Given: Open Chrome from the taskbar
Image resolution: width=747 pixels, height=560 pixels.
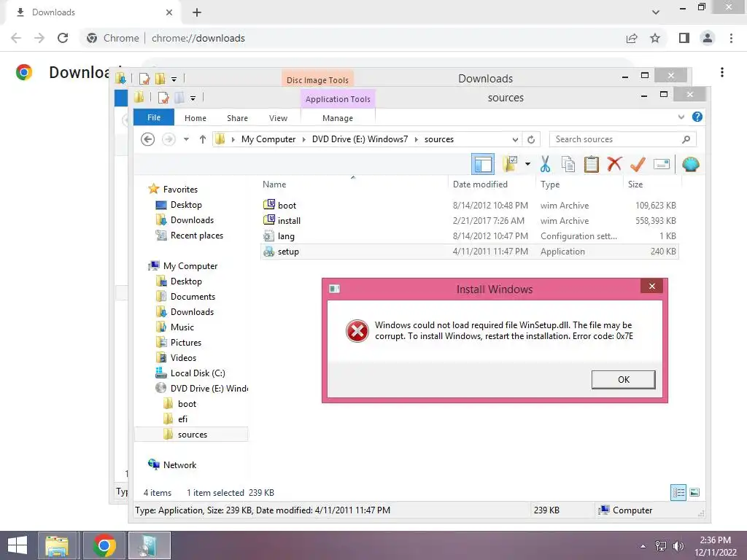Looking at the screenshot, I should [104, 545].
